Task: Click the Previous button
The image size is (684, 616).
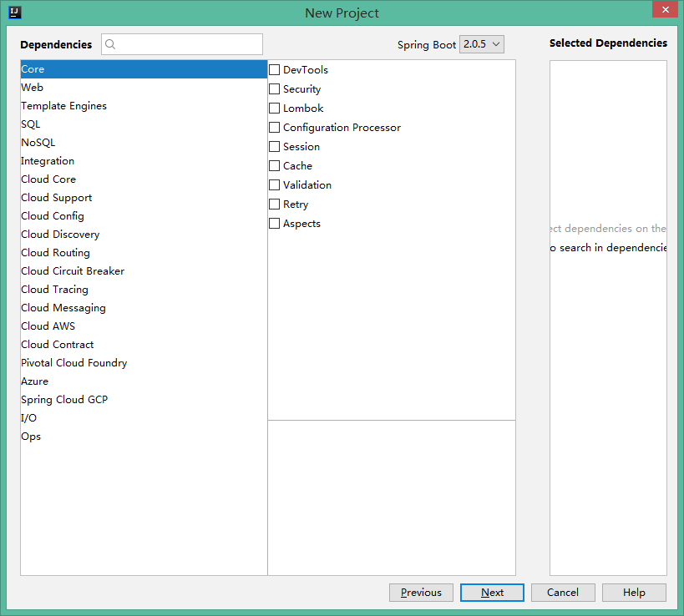Action: click(x=421, y=593)
